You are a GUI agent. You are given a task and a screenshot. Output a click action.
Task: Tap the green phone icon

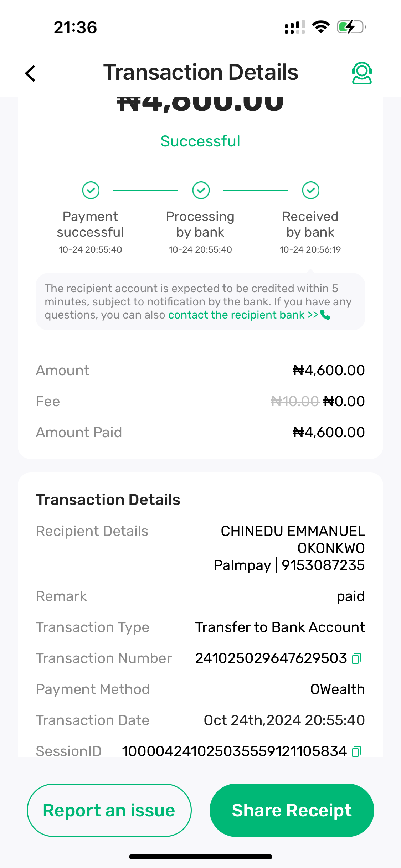coord(325,315)
